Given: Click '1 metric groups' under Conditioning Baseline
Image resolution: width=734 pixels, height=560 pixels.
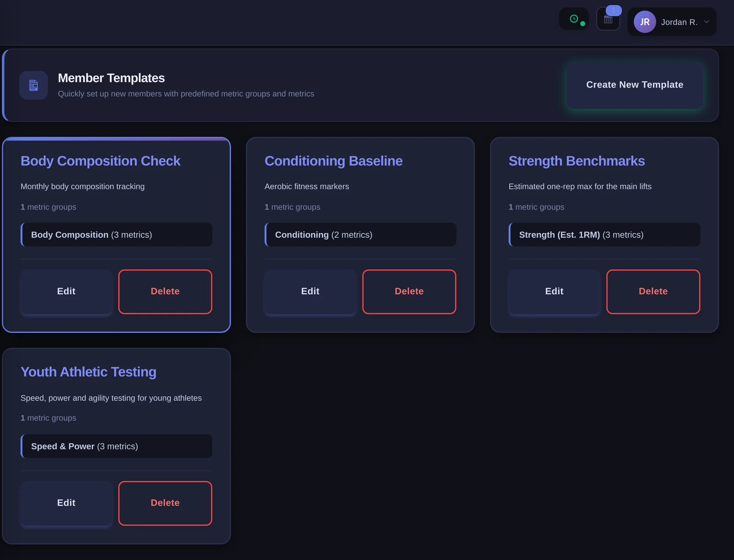Looking at the screenshot, I should [x=292, y=207].
